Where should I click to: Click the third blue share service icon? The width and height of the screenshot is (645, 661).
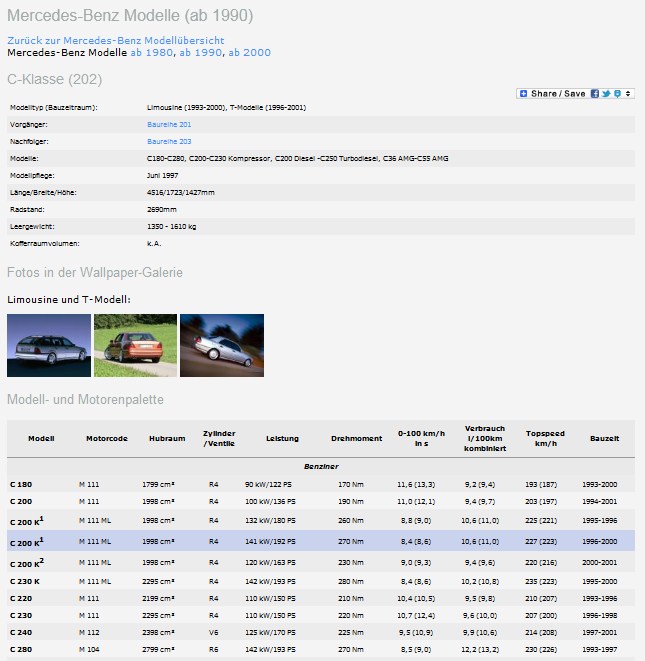coord(617,93)
